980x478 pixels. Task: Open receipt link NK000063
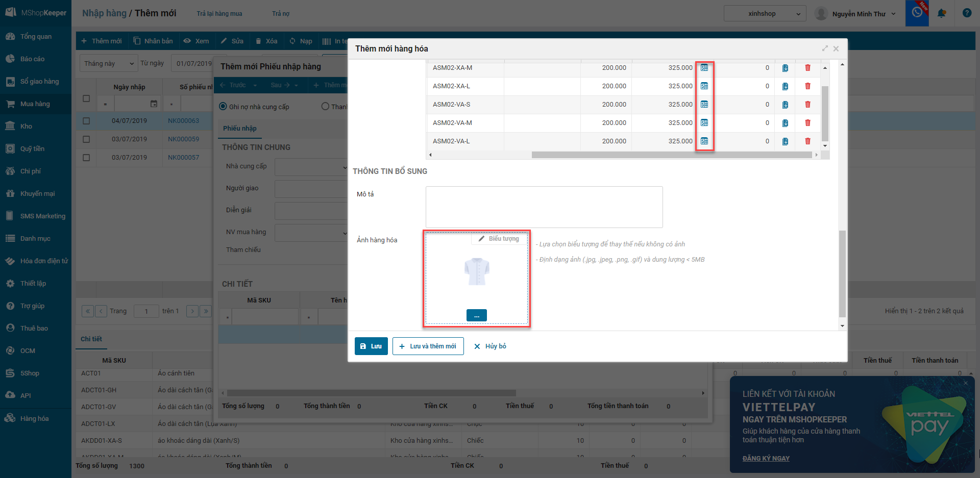183,121
